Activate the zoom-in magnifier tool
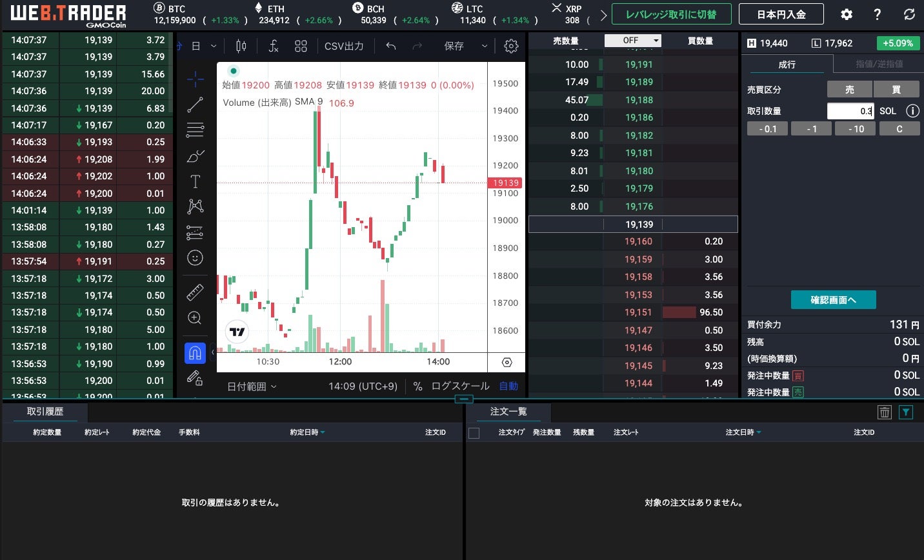Image resolution: width=924 pixels, height=560 pixels. pyautogui.click(x=195, y=318)
